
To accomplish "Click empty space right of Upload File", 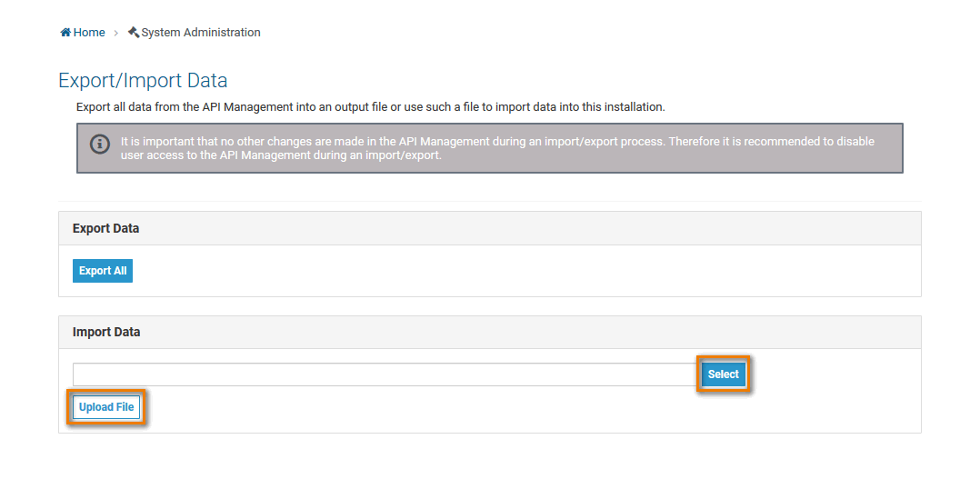I will coord(527,407).
